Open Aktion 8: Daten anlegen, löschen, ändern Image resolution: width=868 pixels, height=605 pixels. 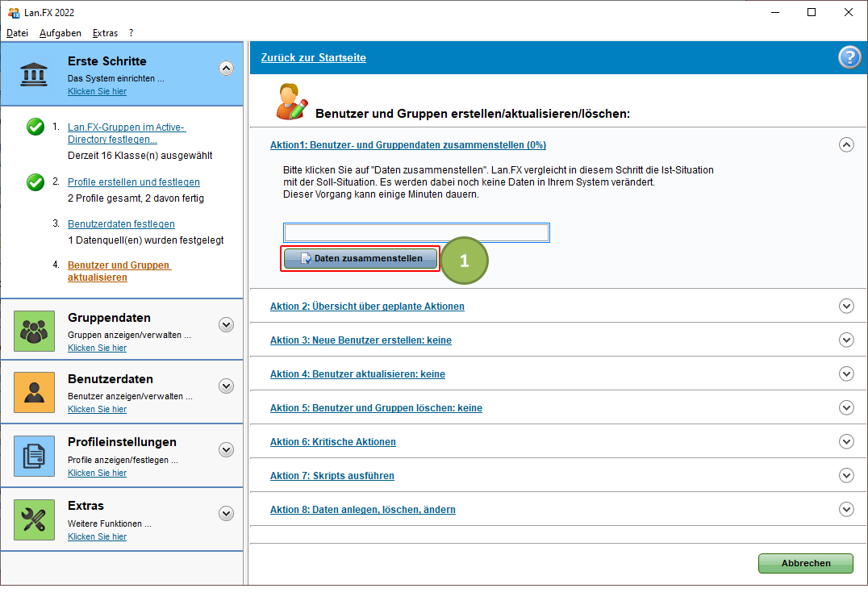[x=362, y=509]
